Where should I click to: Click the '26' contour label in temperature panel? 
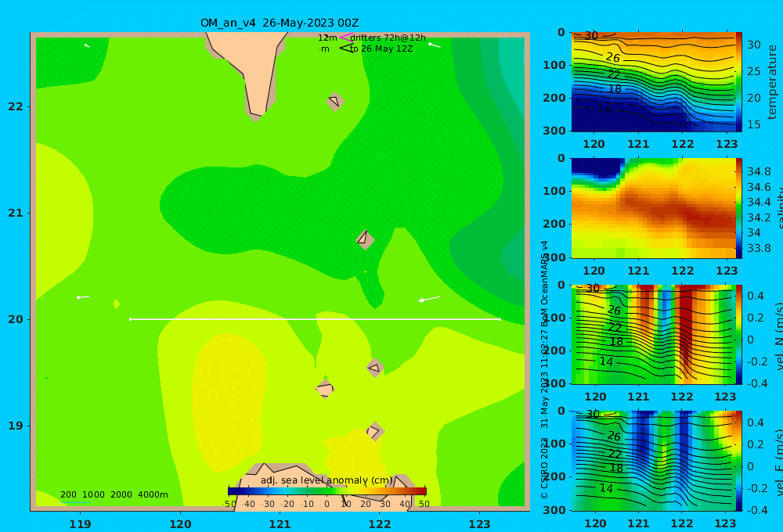(613, 58)
